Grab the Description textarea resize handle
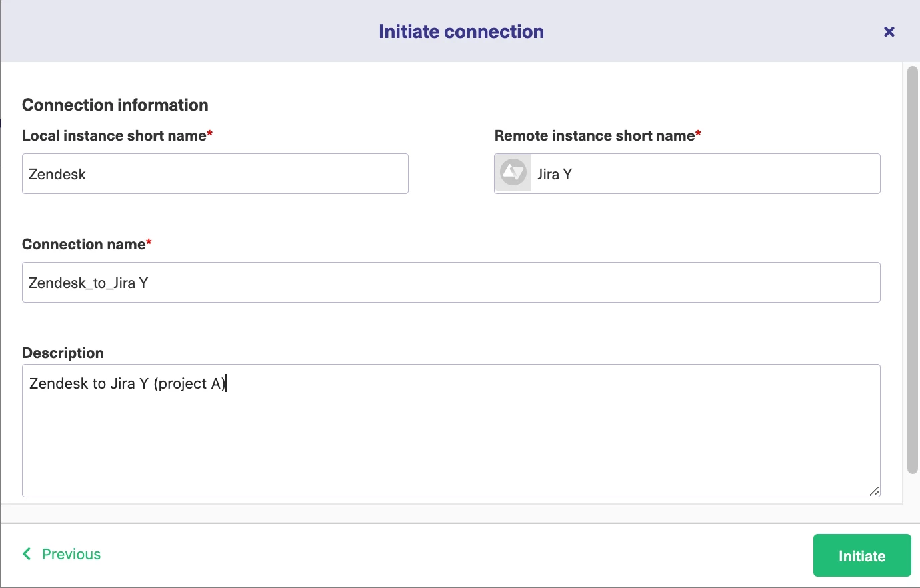This screenshot has width=920, height=588. 874,491
